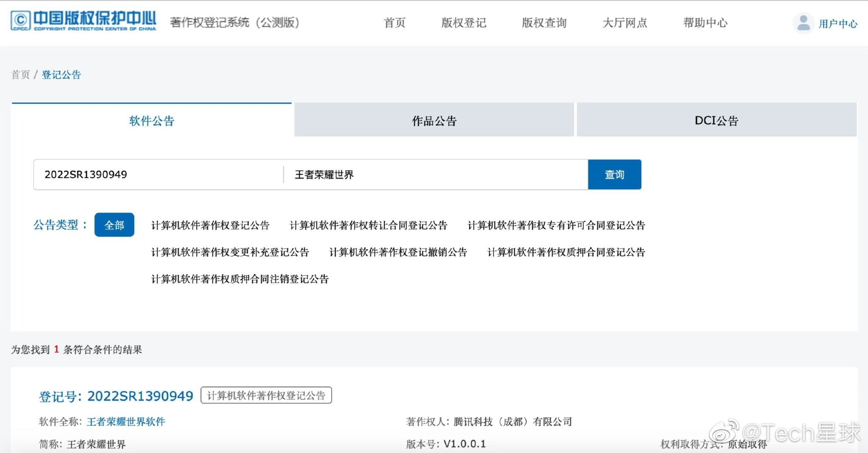Filter by 计算机软件著作权专有许可合同登记公告
Screen dimensions: 868x453
pyautogui.click(x=556, y=225)
